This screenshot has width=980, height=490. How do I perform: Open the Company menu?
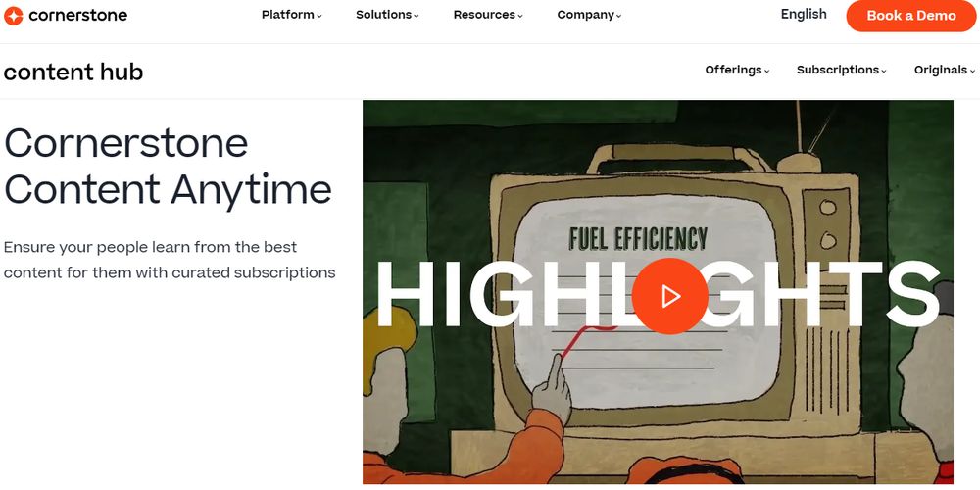click(589, 15)
